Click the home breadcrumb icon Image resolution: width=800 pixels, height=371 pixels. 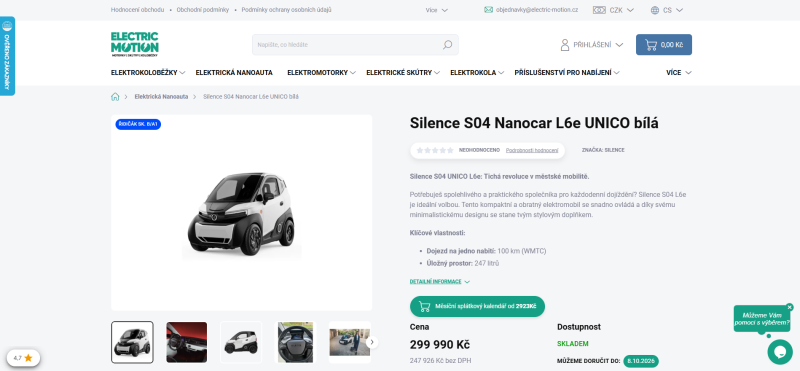[x=115, y=96]
